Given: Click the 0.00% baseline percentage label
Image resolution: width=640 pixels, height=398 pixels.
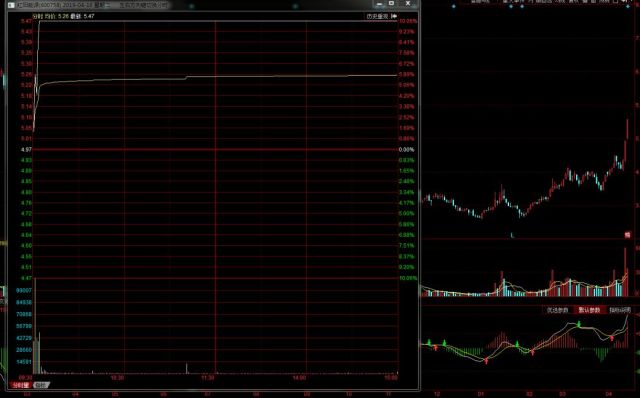Looking at the screenshot, I should pos(407,150).
